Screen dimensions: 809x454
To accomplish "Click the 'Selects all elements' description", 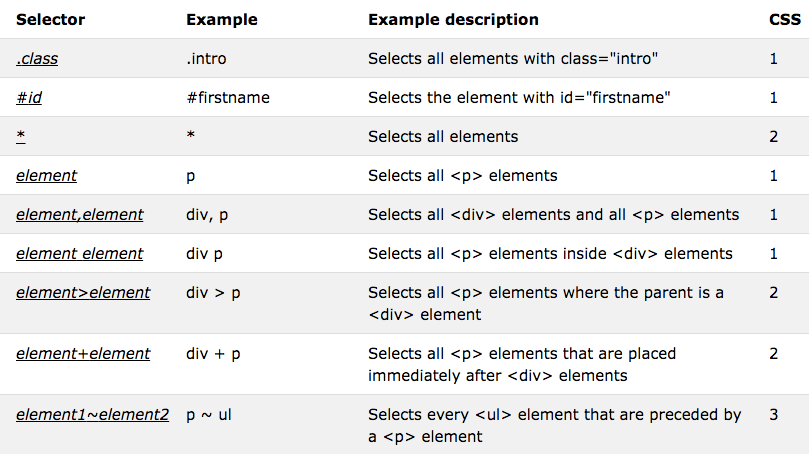I will 443,137.
